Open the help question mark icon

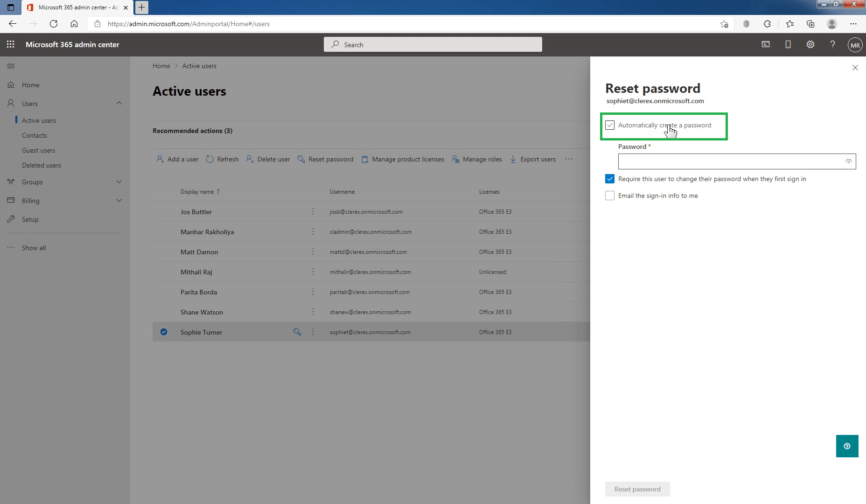coord(832,44)
